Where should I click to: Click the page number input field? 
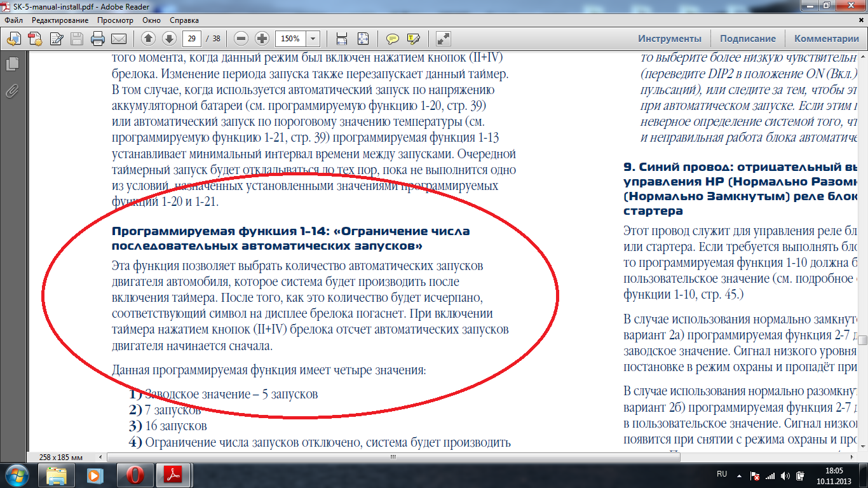pos(191,39)
